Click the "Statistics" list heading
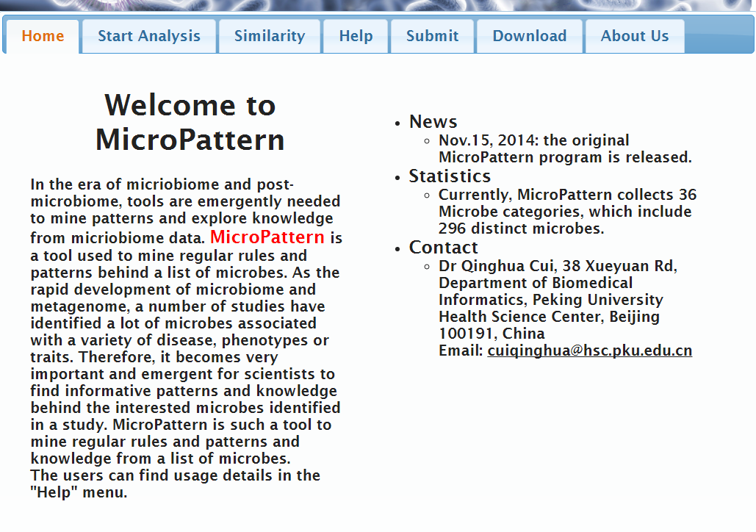This screenshot has height=532, width=756. point(450,176)
